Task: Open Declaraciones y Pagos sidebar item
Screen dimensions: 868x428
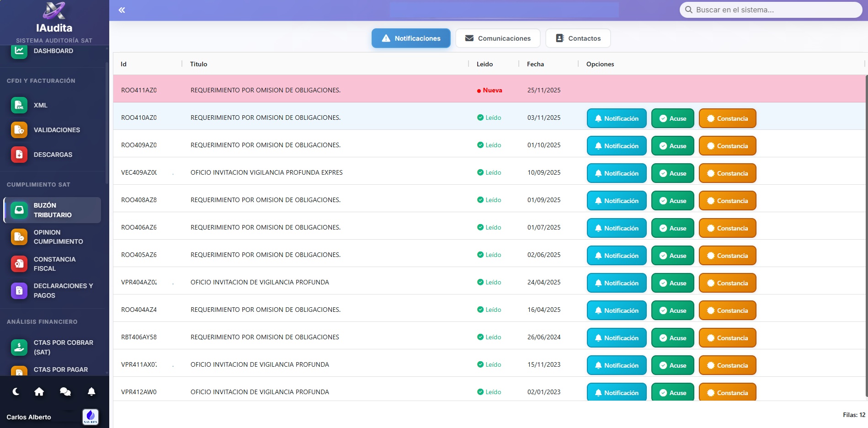Action: [x=63, y=291]
